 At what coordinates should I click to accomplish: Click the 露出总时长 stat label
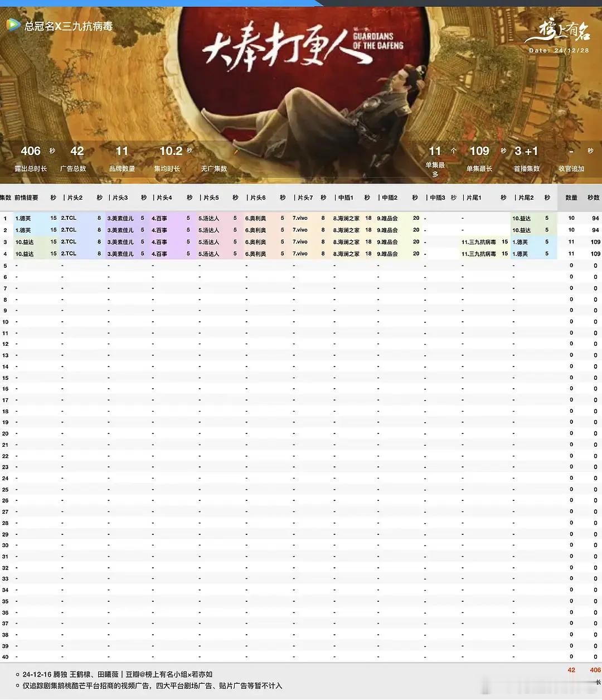31,168
